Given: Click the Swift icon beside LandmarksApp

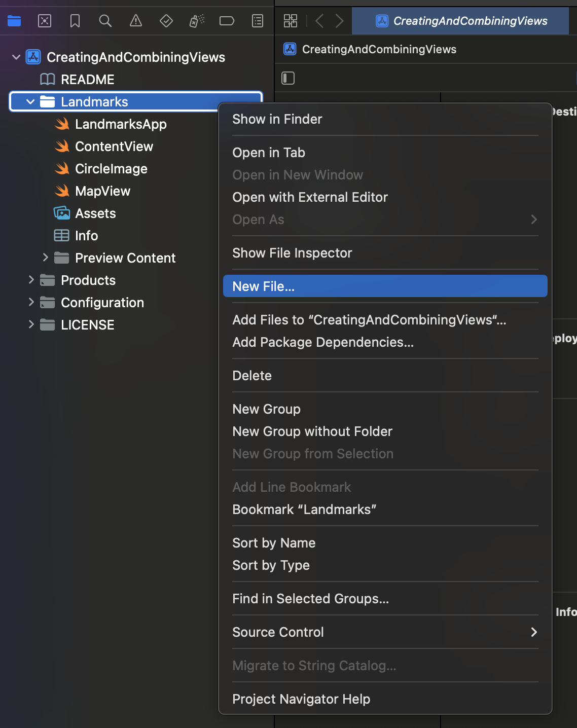Looking at the screenshot, I should tap(62, 124).
